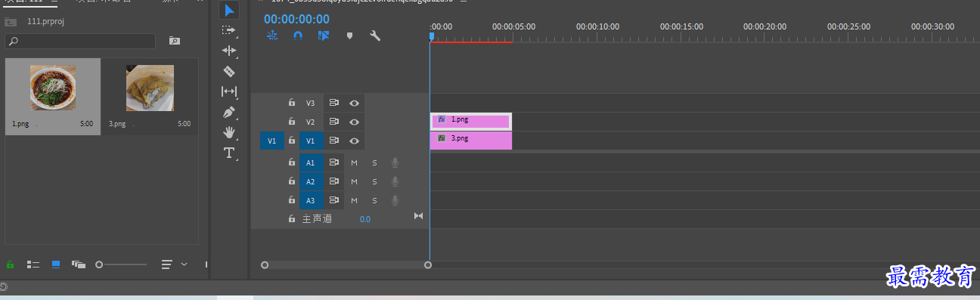This screenshot has width=980, height=300.
Task: Add a marker in timeline
Action: point(349,36)
